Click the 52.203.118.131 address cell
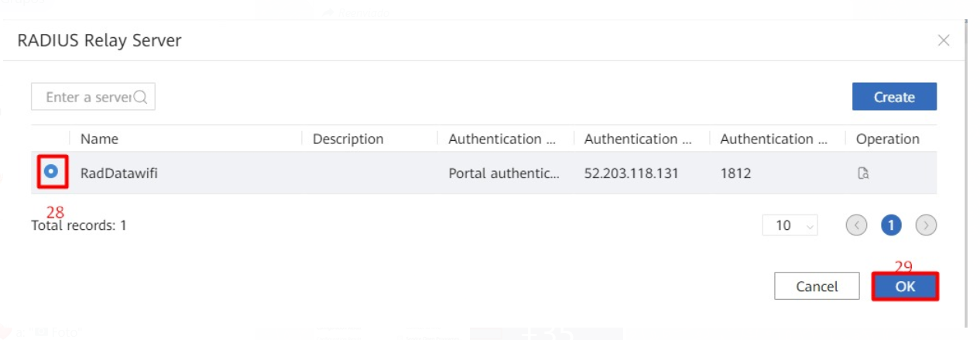This screenshot has height=340, width=980. pyautogui.click(x=631, y=173)
